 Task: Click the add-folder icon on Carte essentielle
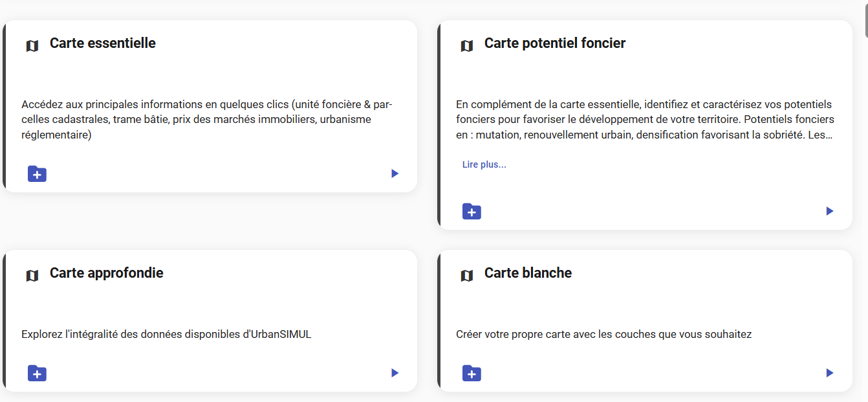(37, 174)
